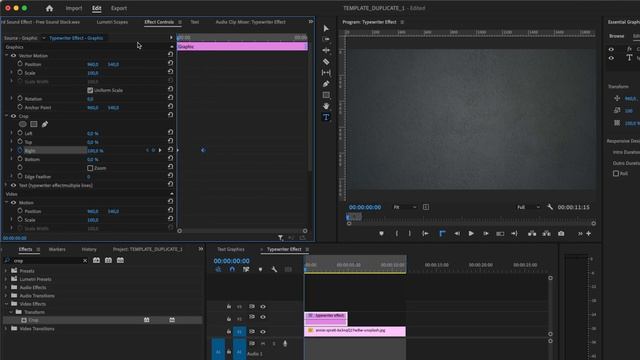Select the Rectangle tool
This screenshot has height=360, width=640.
coord(326,95)
